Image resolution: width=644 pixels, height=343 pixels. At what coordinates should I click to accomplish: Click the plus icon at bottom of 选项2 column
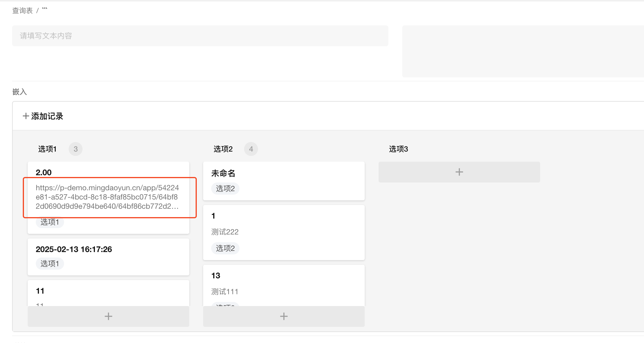click(284, 316)
